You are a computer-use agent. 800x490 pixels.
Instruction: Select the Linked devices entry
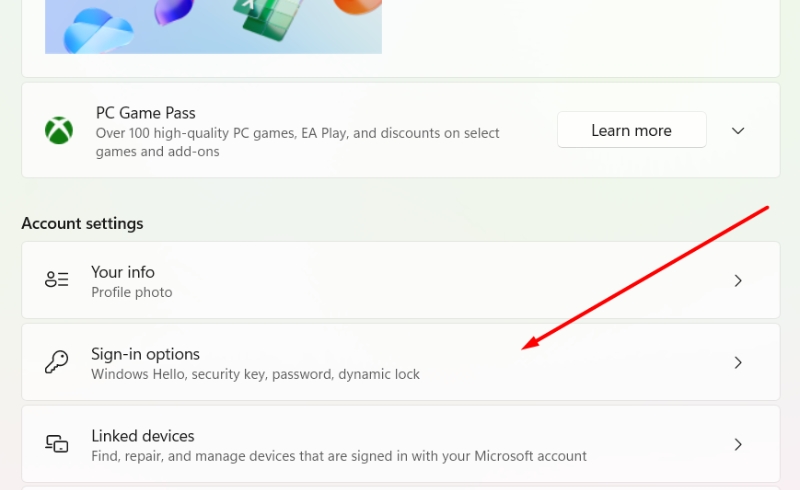tap(401, 444)
